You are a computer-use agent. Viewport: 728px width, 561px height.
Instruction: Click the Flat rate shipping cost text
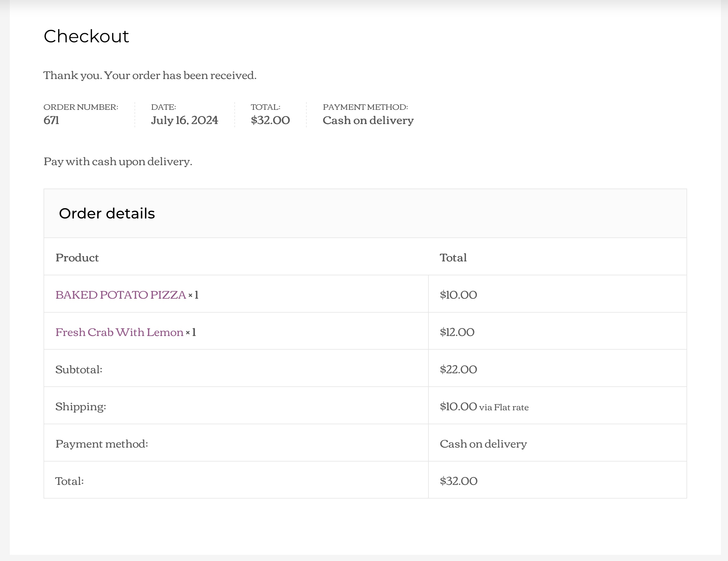coord(484,406)
